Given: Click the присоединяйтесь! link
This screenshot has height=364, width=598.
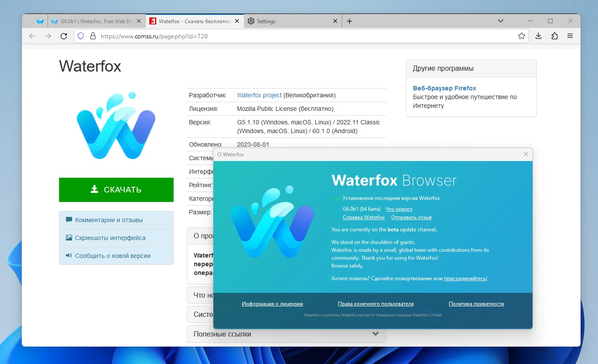Looking at the screenshot, I should (465, 278).
